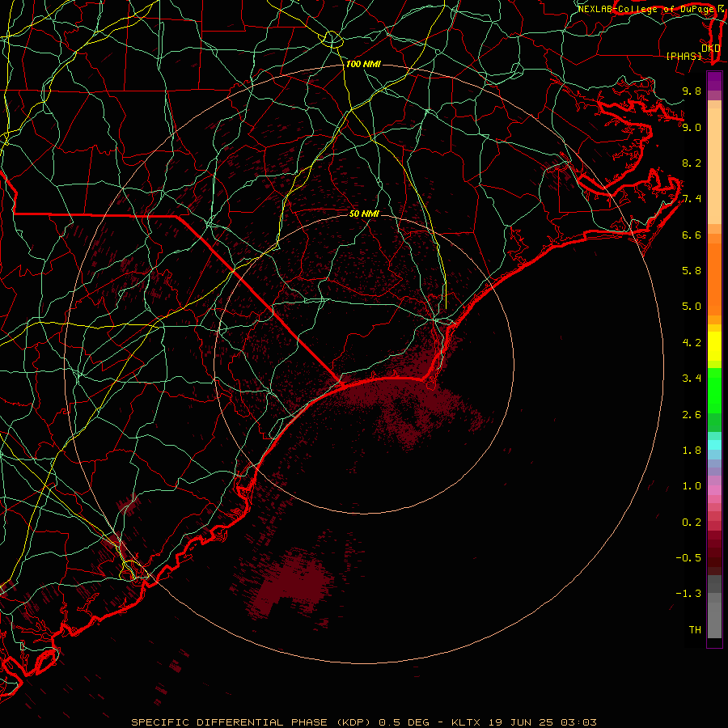Viewport: 728px width, 728px height.
Task: Click the DKD product label
Action: tap(710, 48)
